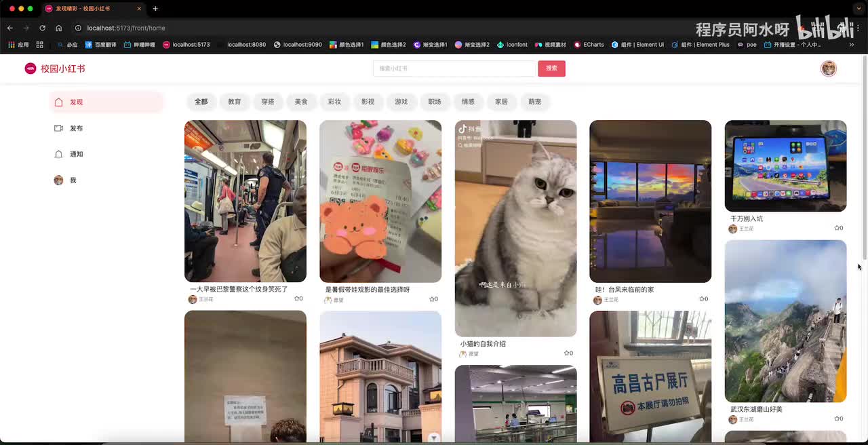Image resolution: width=868 pixels, height=445 pixels.
Task: Click author avatar under 巴黎警察 post
Action: [193, 299]
